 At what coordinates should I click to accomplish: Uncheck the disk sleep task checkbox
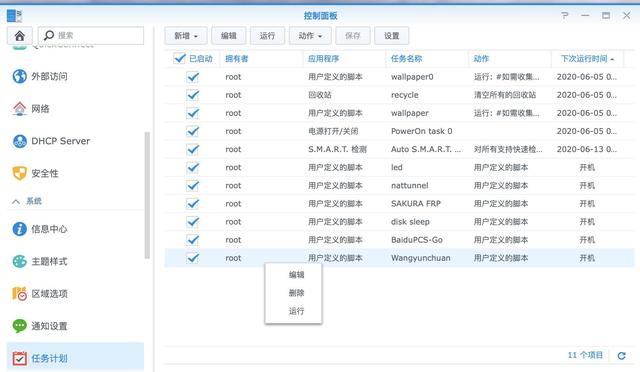point(193,222)
